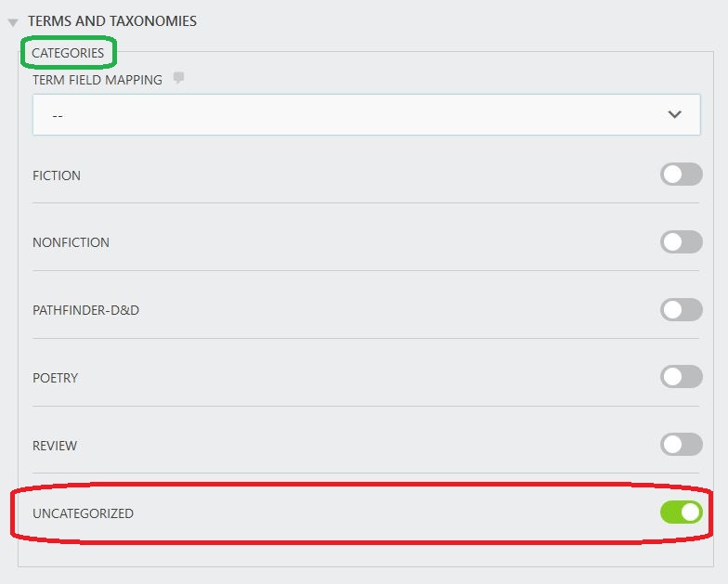This screenshot has width=728, height=584.
Task: Open the Term Field Mapping dropdown box
Action: pyautogui.click(x=366, y=115)
